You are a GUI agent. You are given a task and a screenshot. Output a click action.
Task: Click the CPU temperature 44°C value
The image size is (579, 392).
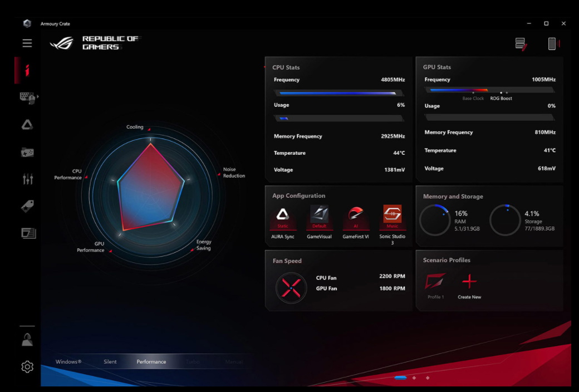[399, 153]
